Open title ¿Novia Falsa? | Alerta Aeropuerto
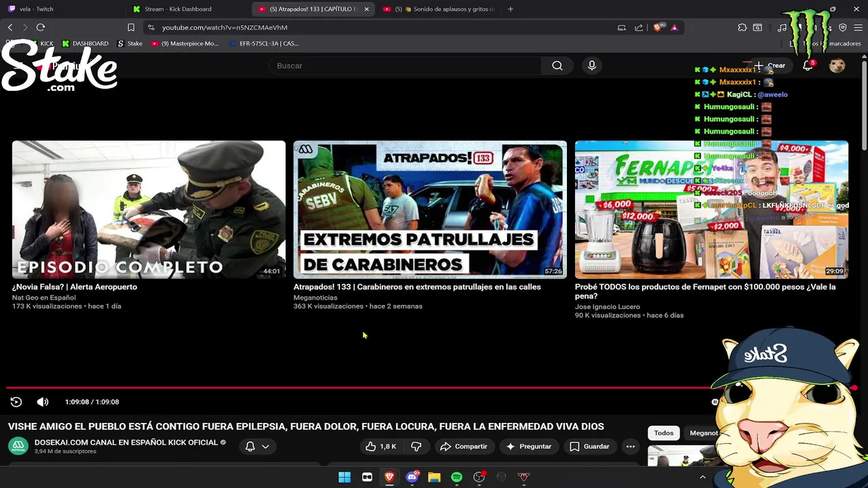This screenshot has height=488, width=868. pos(75,287)
